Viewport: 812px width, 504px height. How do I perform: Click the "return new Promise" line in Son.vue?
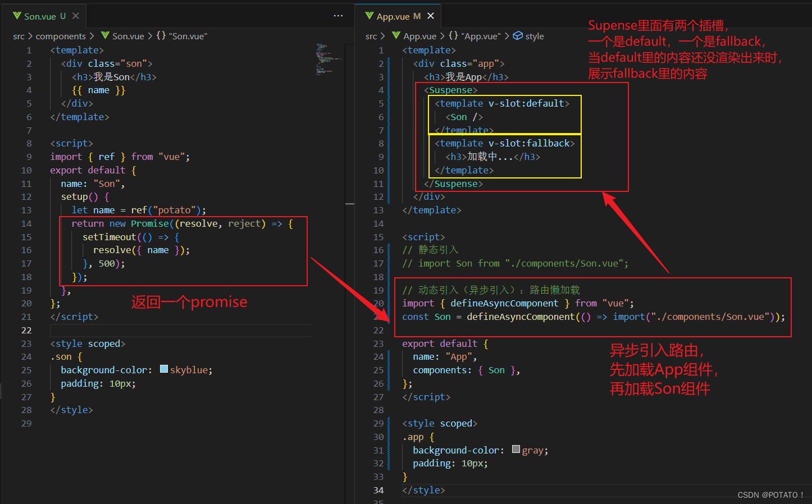point(182,223)
